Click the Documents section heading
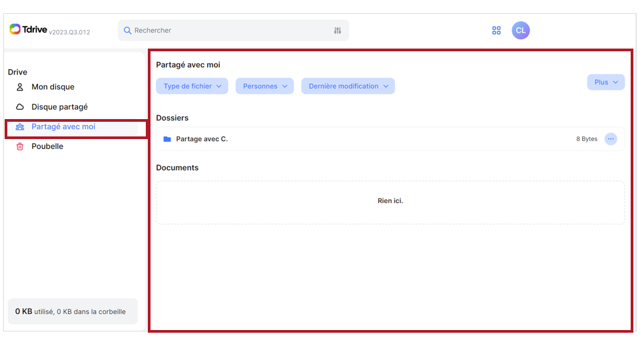Image resolution: width=644 pixels, height=354 pixels. point(177,168)
